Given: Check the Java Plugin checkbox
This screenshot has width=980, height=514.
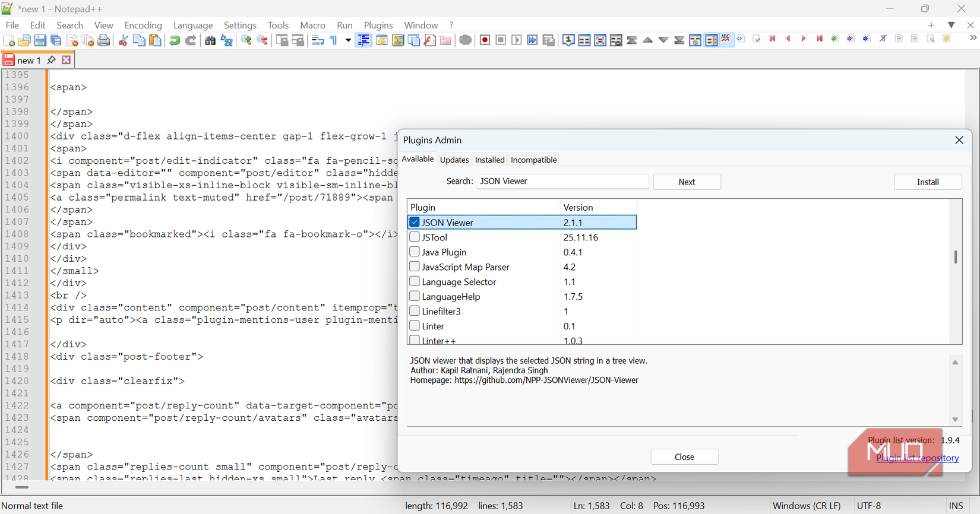Looking at the screenshot, I should pyautogui.click(x=415, y=252).
